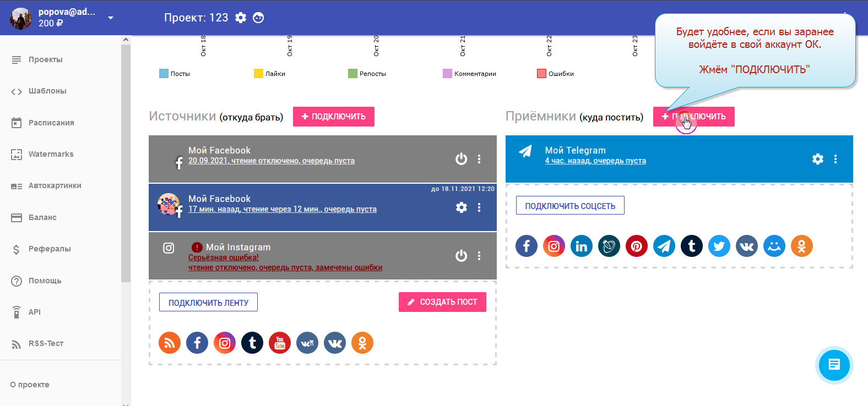Screen dimensions: 868x406
Task: Open three-dot menu of Мой Instagram
Action: coord(479,256)
